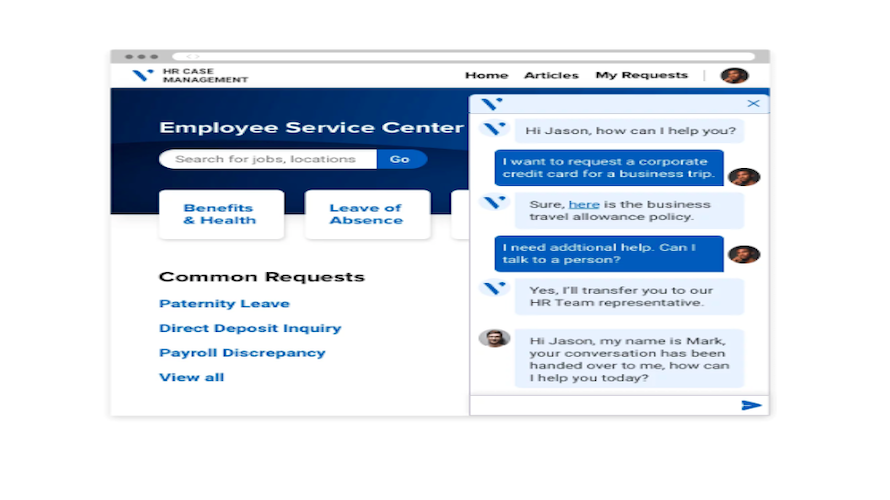Image resolution: width=890 pixels, height=500 pixels.
Task: Click Mark's 'conversation has been handed over' message
Action: point(629,359)
